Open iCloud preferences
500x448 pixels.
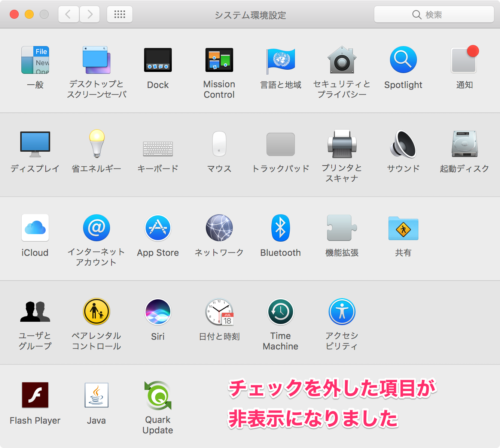point(36,228)
